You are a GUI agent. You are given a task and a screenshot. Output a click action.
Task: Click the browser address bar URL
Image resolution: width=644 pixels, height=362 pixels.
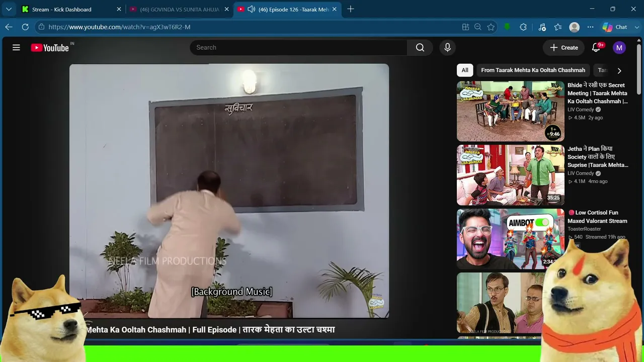119,27
